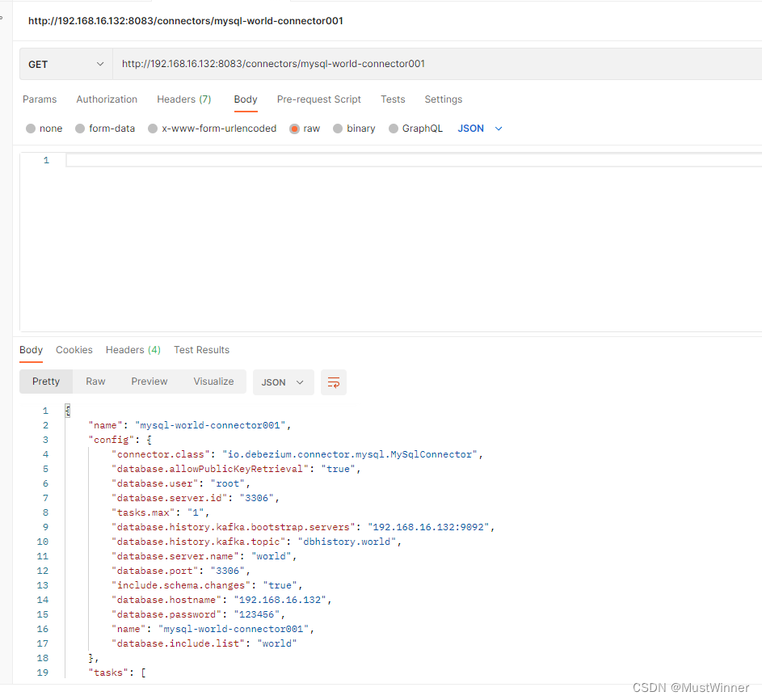The width and height of the screenshot is (762, 700).
Task: Open the raw body JSON format dropdown
Action: coord(480,128)
